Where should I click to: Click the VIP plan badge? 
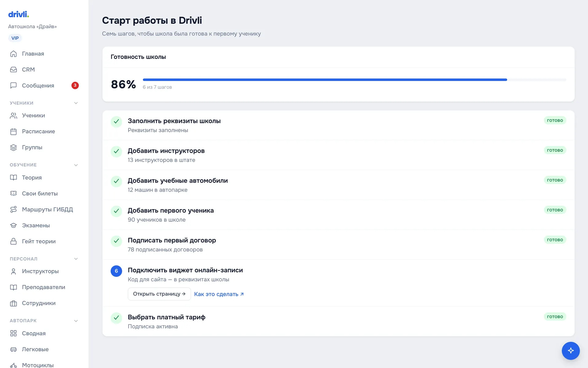[x=15, y=38]
